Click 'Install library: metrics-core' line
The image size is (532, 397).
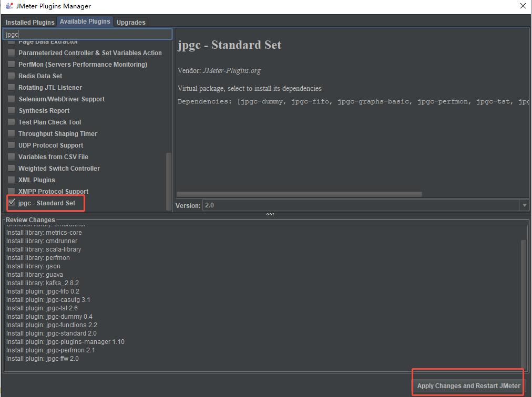click(x=44, y=233)
